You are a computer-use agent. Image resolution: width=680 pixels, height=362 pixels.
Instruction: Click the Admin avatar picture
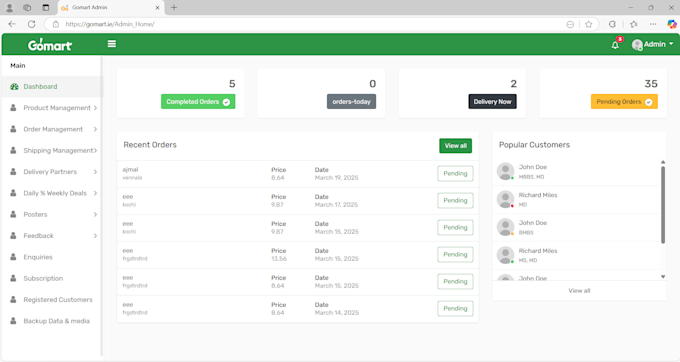(637, 45)
